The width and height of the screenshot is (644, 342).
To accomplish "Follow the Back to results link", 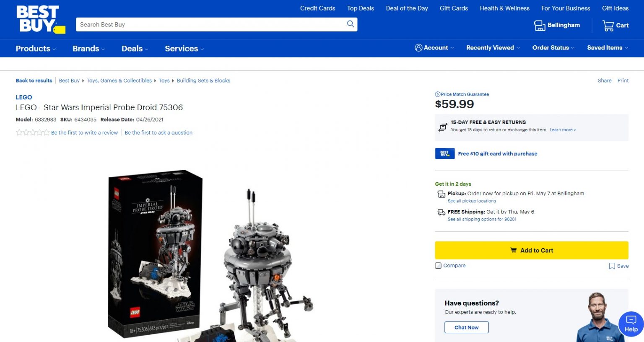I will click(34, 80).
